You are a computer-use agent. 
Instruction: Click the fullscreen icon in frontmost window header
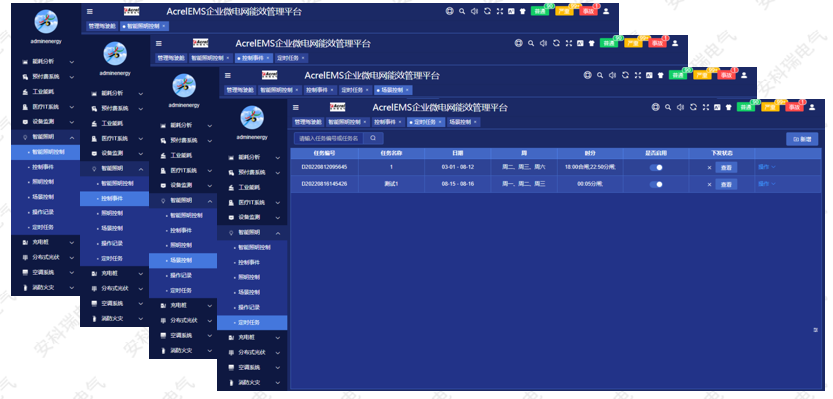706,107
